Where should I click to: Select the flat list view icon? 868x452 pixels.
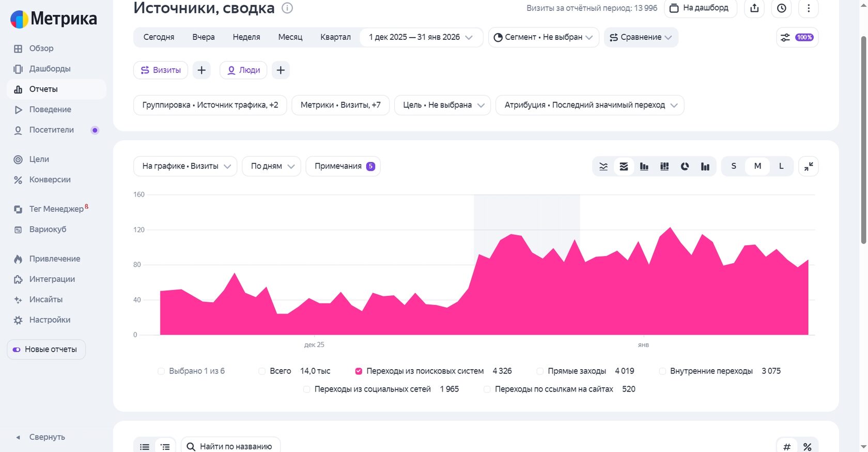(x=145, y=446)
